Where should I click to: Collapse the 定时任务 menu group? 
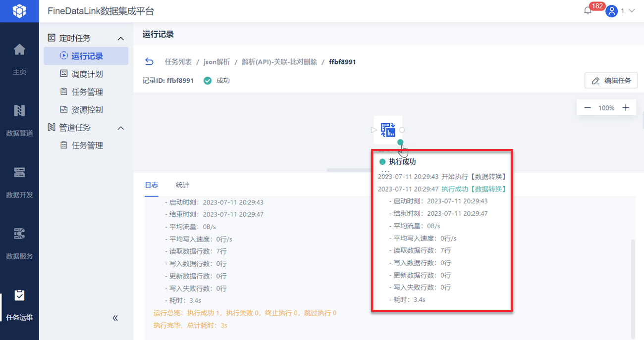point(120,39)
